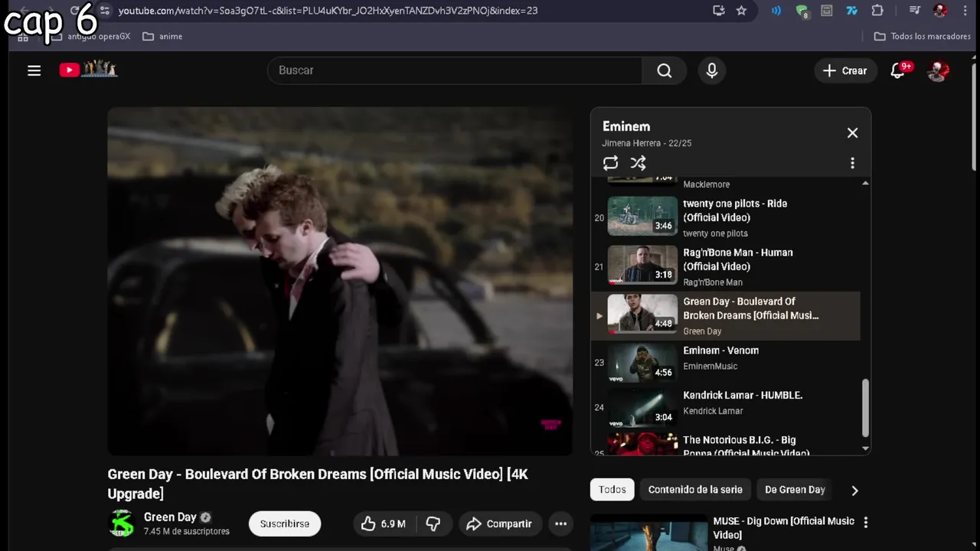The image size is (980, 551).
Task: Select the Todos filter chip
Action: coord(612,490)
